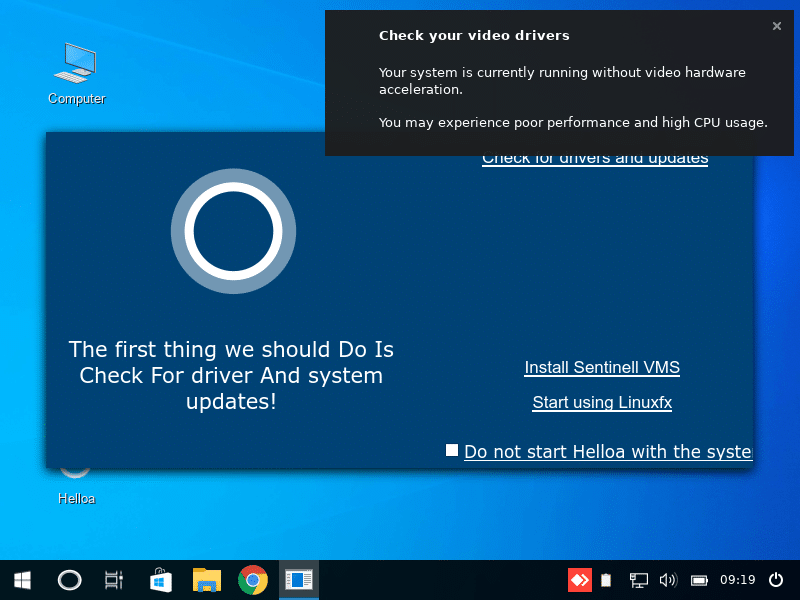Open the clock showing 09:19

tap(737, 580)
